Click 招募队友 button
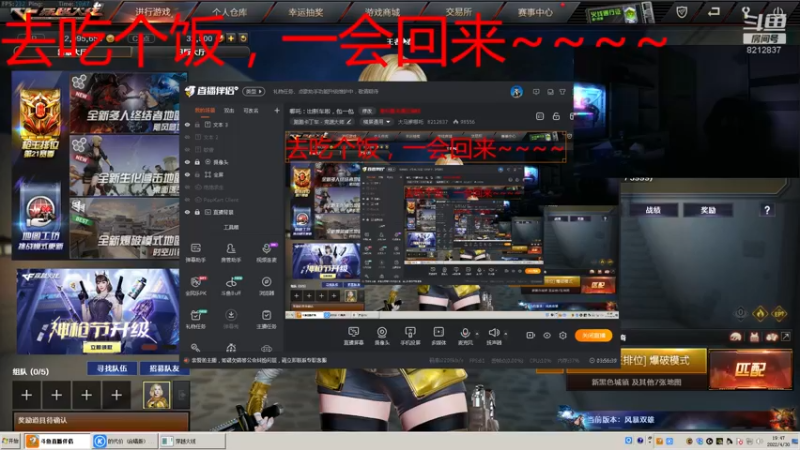 click(x=164, y=368)
